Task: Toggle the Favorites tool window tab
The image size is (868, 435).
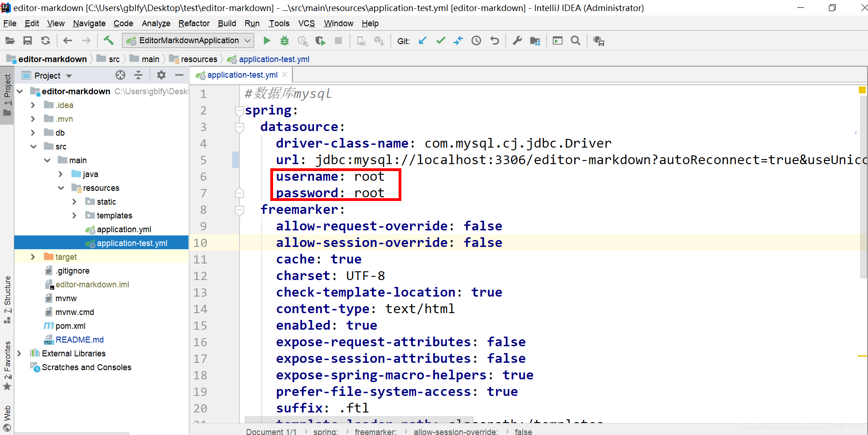Action: [7, 366]
